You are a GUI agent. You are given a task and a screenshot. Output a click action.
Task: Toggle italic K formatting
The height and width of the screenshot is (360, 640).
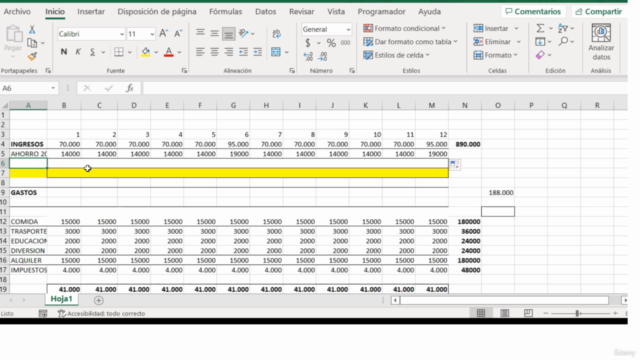tap(78, 52)
